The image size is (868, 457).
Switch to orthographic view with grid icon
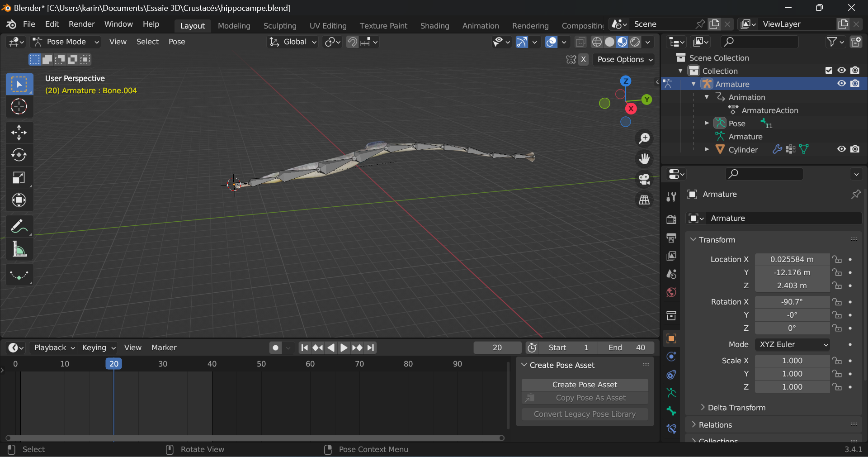(x=644, y=200)
